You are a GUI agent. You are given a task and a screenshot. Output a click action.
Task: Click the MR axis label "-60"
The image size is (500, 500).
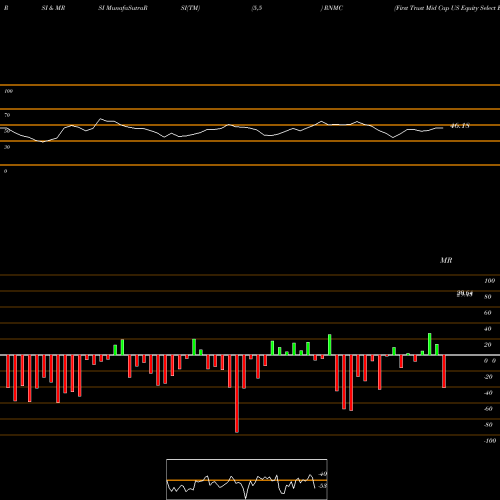pyautogui.click(x=488, y=409)
